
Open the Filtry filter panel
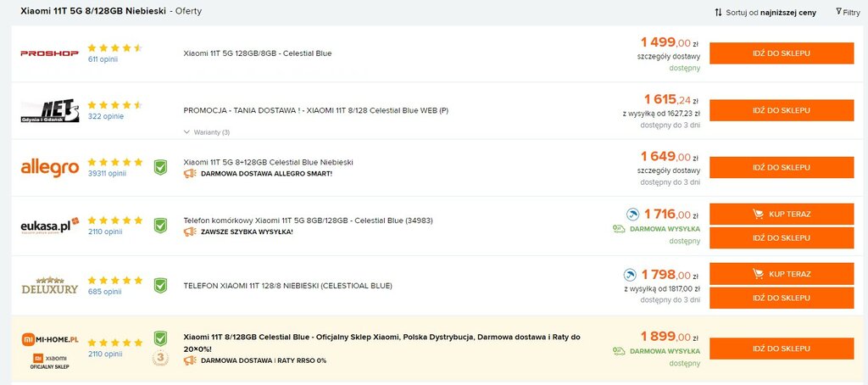pyautogui.click(x=848, y=12)
